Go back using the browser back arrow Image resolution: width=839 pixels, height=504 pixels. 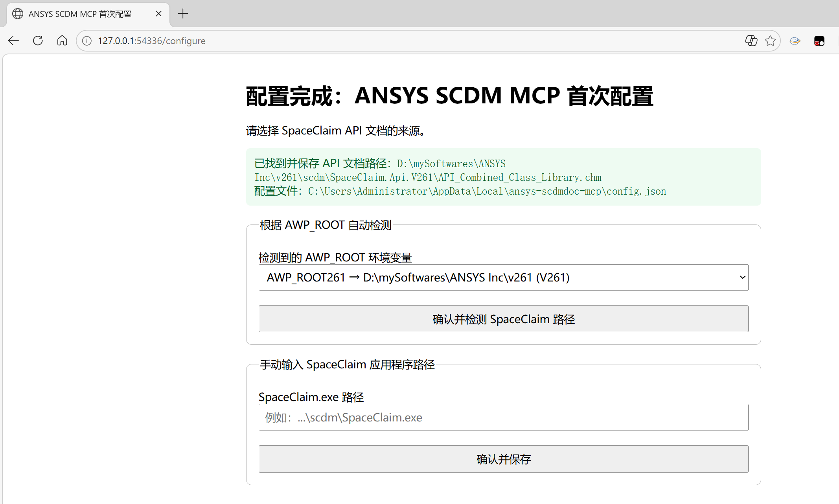tap(13, 40)
